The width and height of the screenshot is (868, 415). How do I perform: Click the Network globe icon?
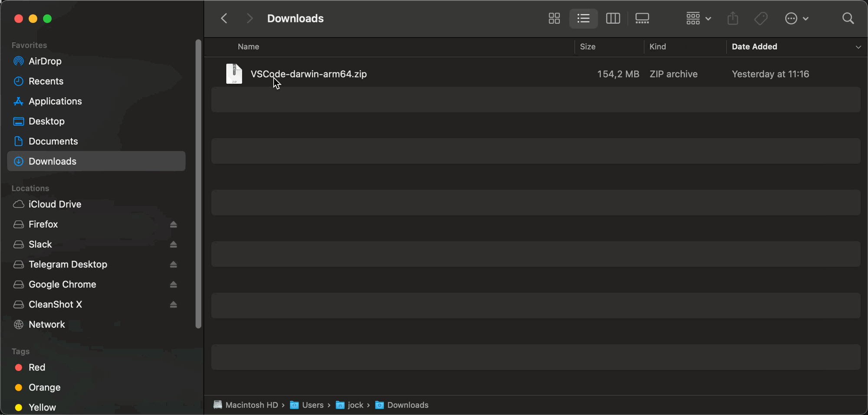pyautogui.click(x=18, y=324)
